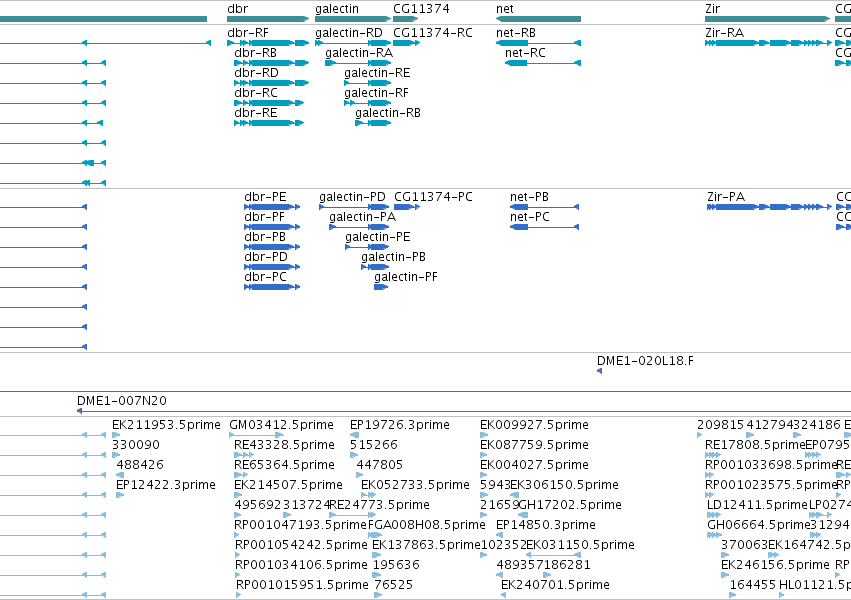851x600 pixels.
Task: Click the Zir gene label
Action: [x=713, y=9]
